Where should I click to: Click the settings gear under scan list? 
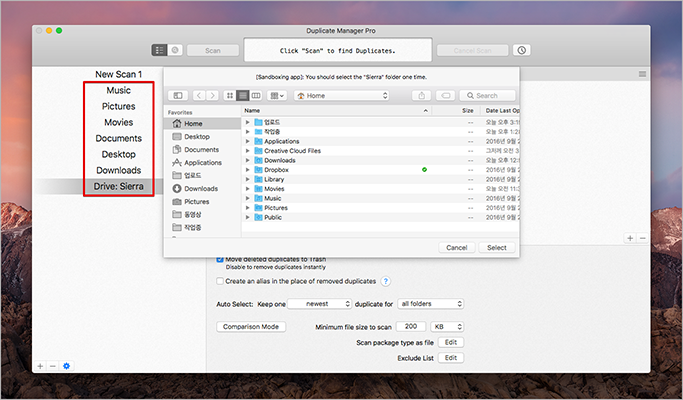tap(66, 366)
